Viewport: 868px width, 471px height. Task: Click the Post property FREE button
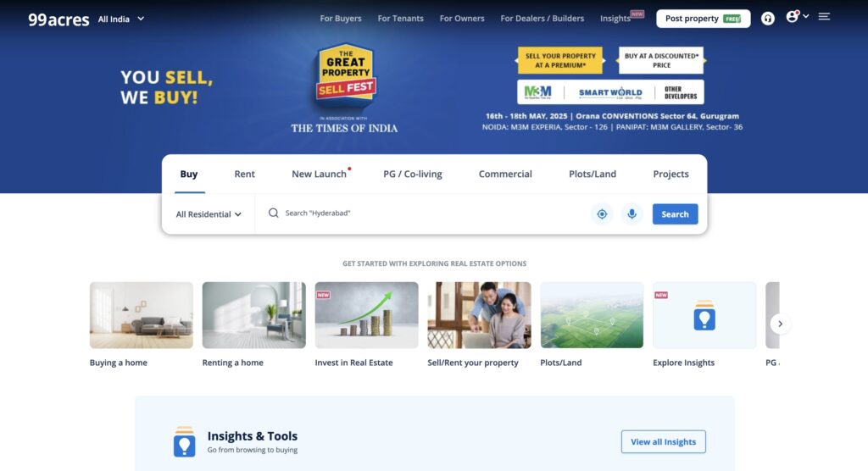coord(703,19)
